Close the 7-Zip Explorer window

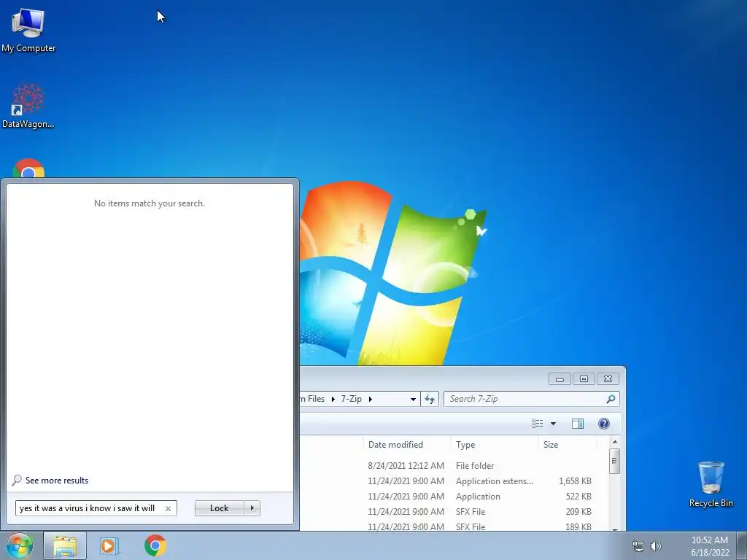[x=608, y=379]
